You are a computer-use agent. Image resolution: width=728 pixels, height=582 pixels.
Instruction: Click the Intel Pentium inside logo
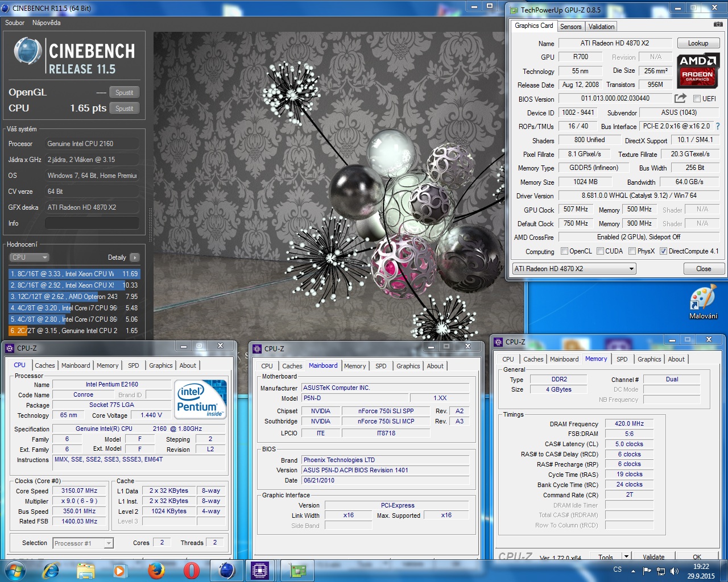(x=201, y=400)
